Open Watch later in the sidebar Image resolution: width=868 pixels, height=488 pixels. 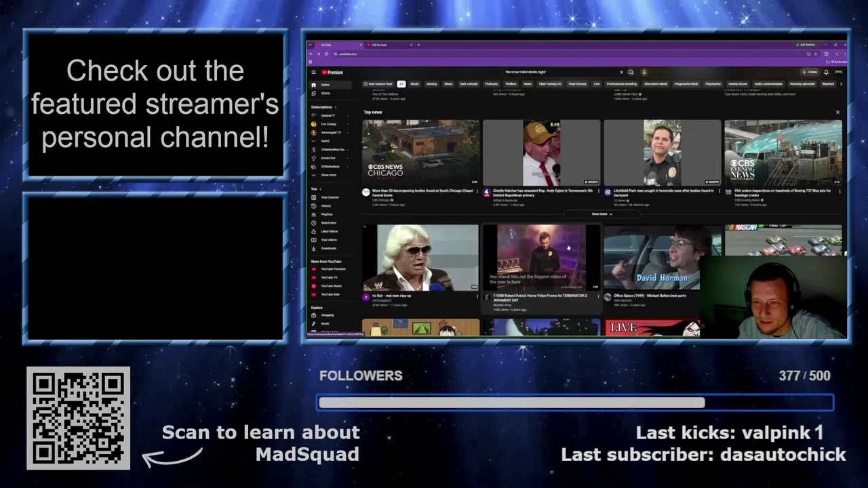[x=330, y=222]
